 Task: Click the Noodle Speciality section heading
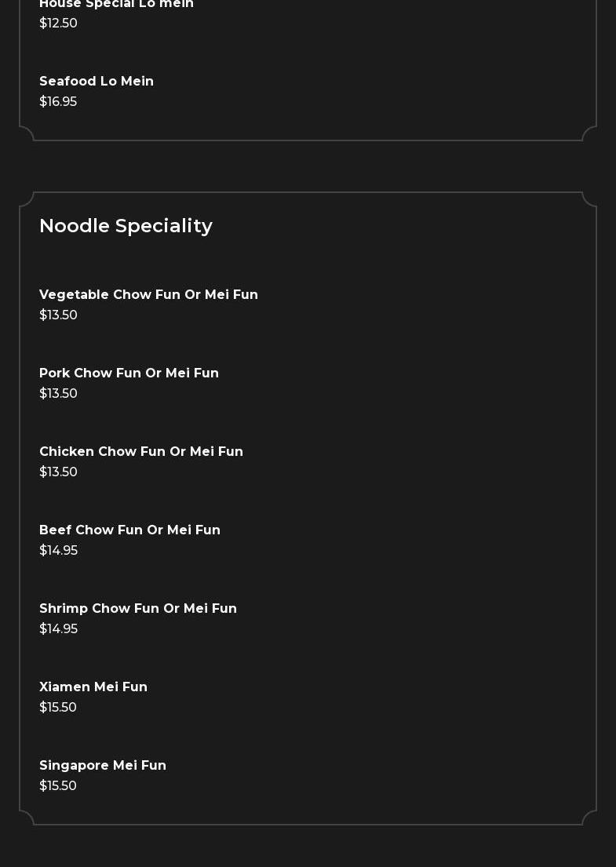(126, 226)
